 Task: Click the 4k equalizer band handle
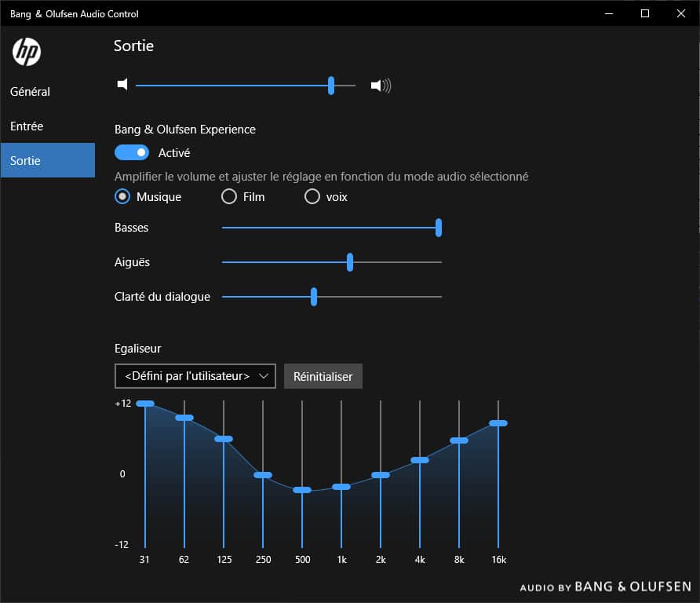click(x=420, y=460)
